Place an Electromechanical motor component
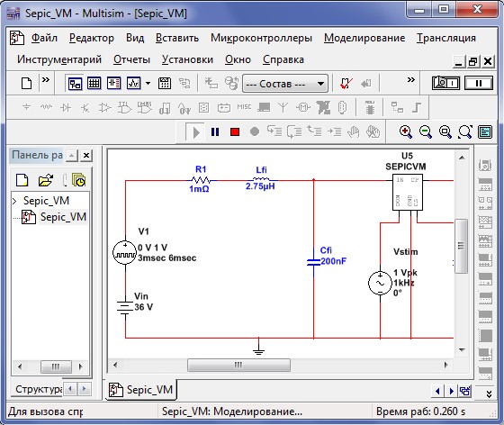504x425 pixels. pos(302,108)
